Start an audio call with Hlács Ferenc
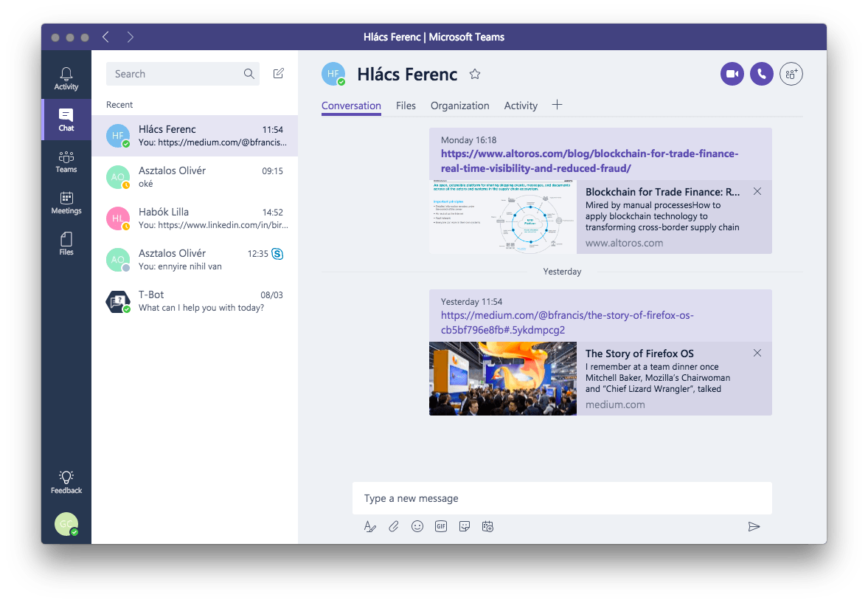 click(762, 74)
